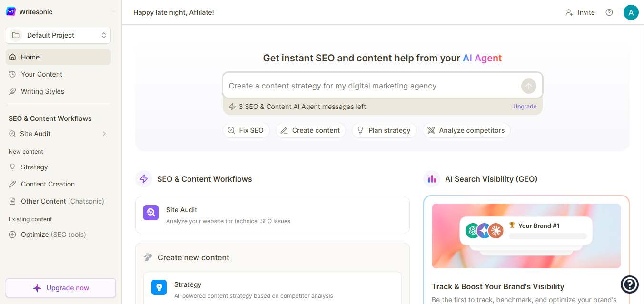Click the Content Creation pencil icon
Image resolution: width=644 pixels, height=304 pixels.
point(12,184)
